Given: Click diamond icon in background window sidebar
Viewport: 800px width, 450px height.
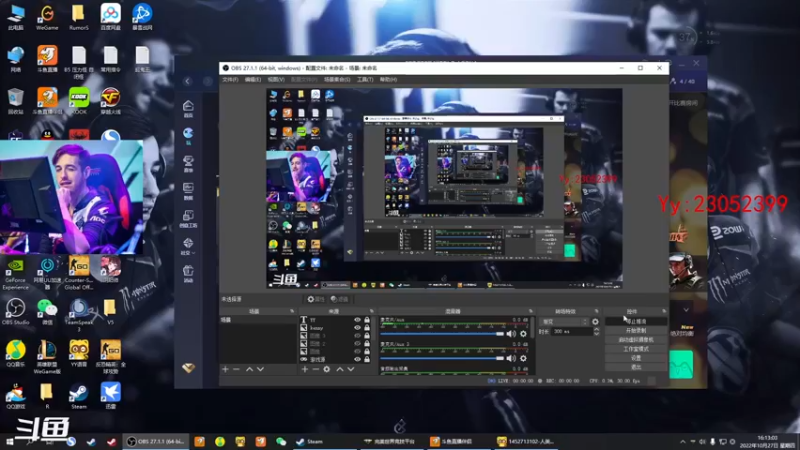Looking at the screenshot, I should (x=188, y=368).
